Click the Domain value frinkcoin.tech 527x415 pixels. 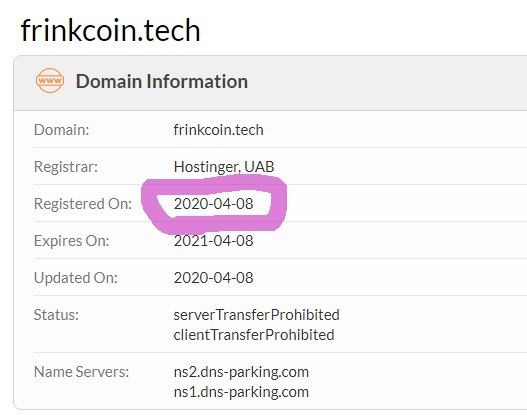(x=218, y=130)
